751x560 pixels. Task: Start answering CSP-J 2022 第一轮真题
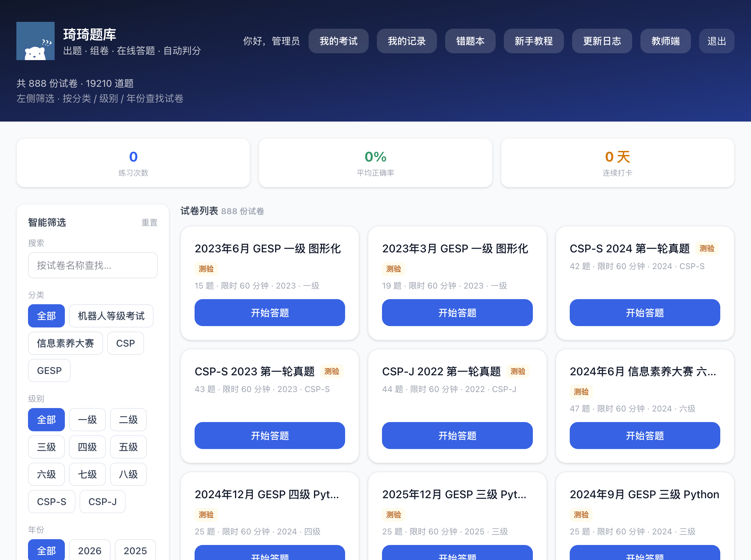tap(457, 436)
